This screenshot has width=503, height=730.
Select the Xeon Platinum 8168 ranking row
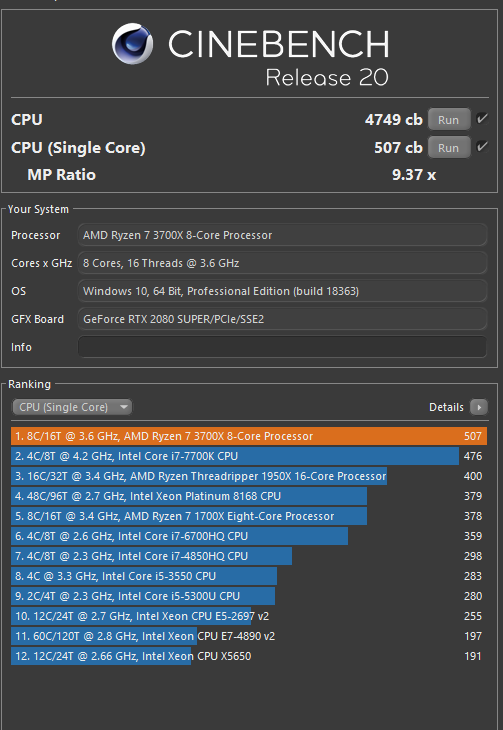click(x=249, y=496)
